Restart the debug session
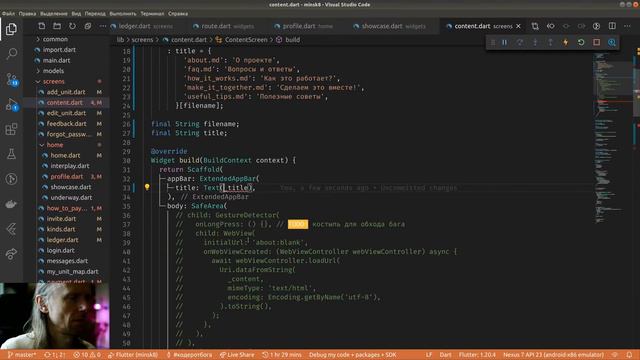The width and height of the screenshot is (640, 360). point(581,42)
